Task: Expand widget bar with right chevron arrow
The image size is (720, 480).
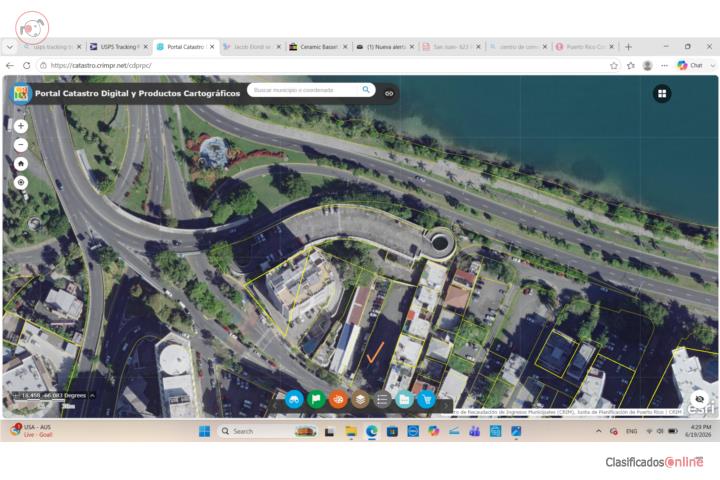Action: 445,406
